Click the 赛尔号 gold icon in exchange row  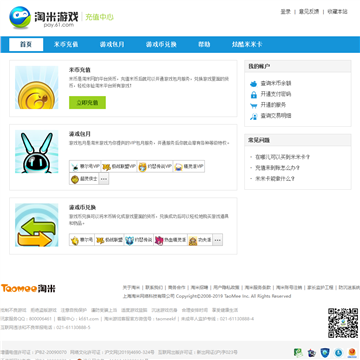coord(75,240)
